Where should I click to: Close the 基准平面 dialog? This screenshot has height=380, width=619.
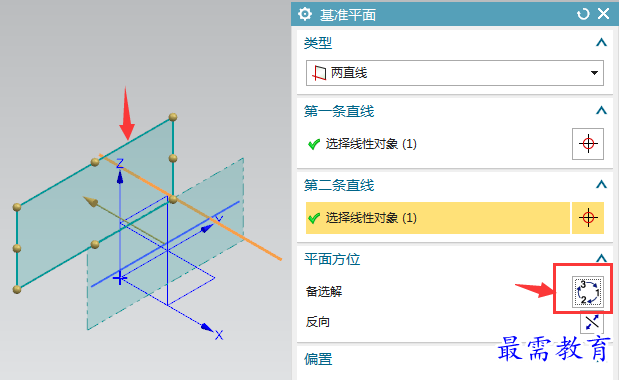coord(604,14)
